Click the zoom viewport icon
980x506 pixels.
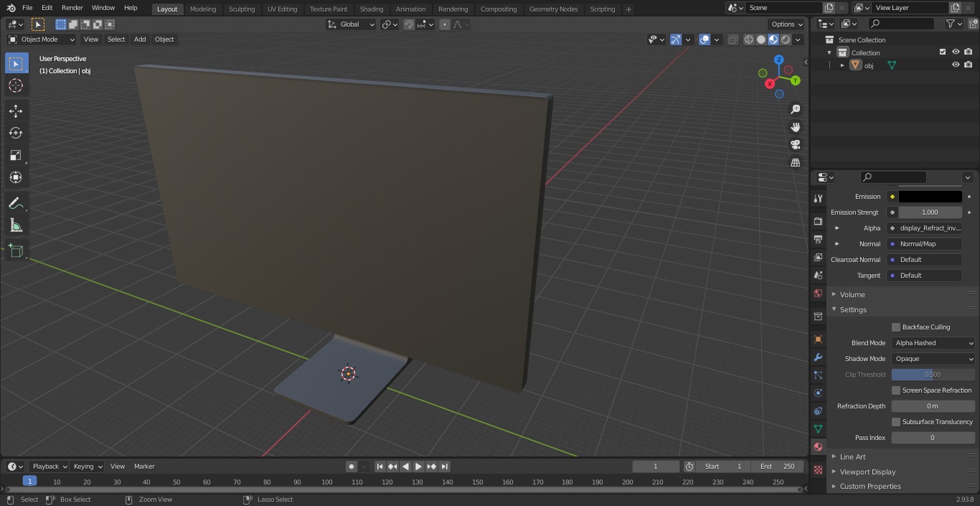click(x=795, y=109)
